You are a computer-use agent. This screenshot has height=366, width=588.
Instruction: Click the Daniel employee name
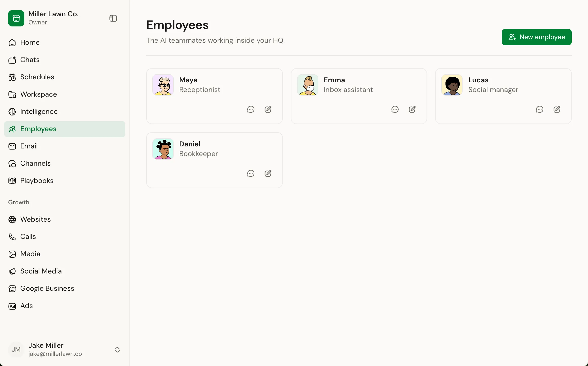(x=190, y=144)
